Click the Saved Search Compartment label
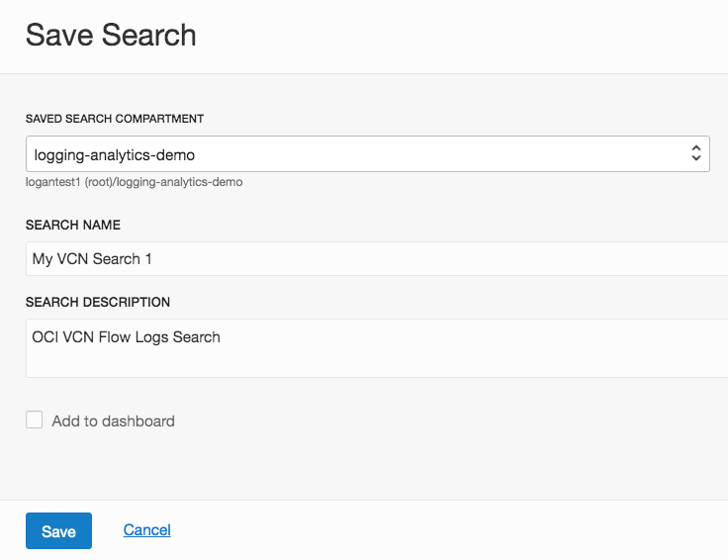Image resolution: width=728 pixels, height=560 pixels. coord(115,119)
